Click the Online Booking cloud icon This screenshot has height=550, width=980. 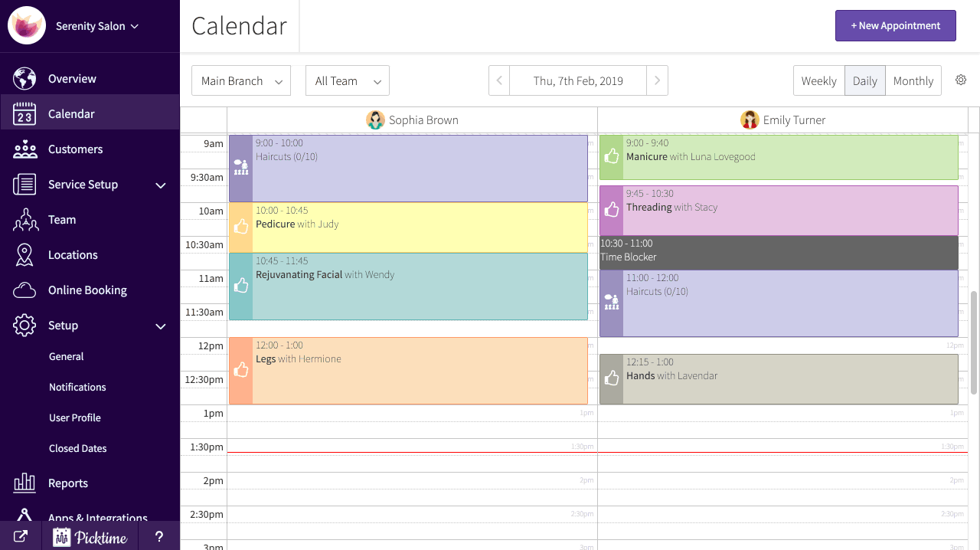click(x=24, y=290)
